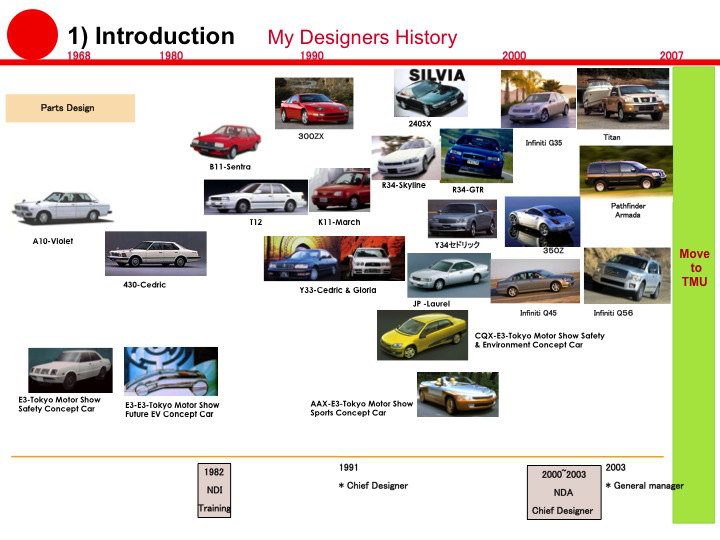Click the Y34 Cedric sedan photo
Viewport: 720px width, 540px height.
[462, 219]
